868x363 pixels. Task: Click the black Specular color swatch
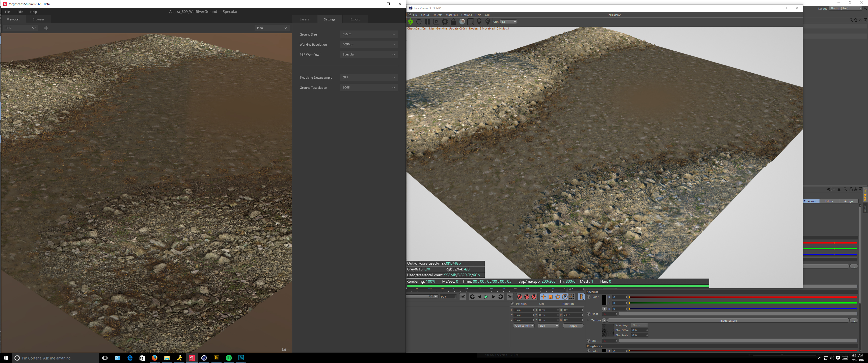pos(604,300)
